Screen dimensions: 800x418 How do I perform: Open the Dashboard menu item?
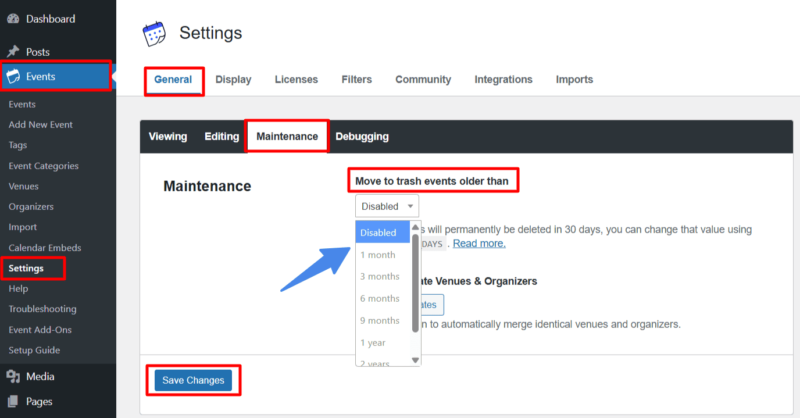point(51,19)
